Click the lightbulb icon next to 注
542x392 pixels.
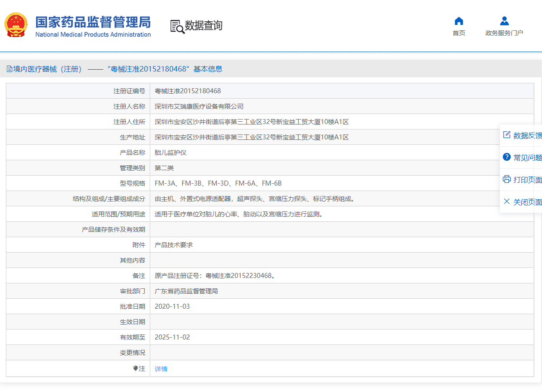pyautogui.click(x=136, y=368)
